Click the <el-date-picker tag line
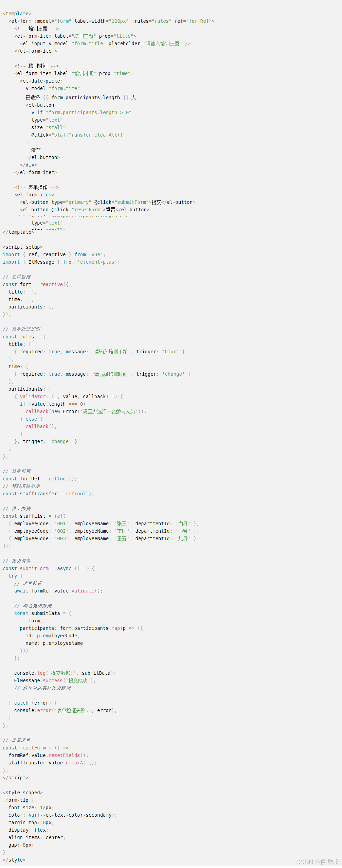Viewport: 342px width, 868px height. pos(41,81)
